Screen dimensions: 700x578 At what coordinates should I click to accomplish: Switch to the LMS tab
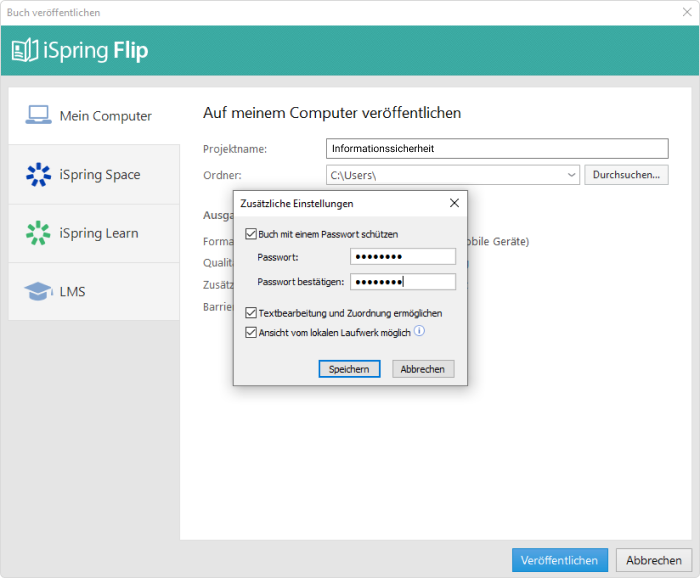[94, 291]
